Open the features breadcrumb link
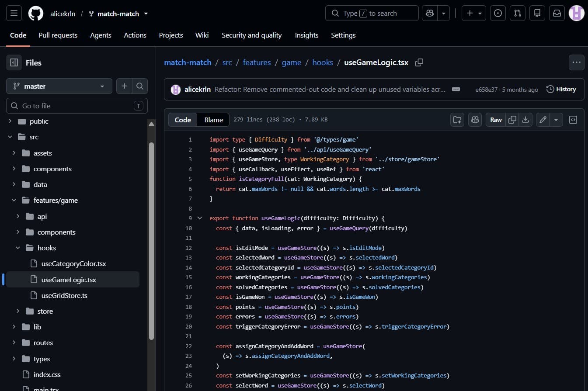Image resolution: width=588 pixels, height=391 pixels. click(x=257, y=62)
